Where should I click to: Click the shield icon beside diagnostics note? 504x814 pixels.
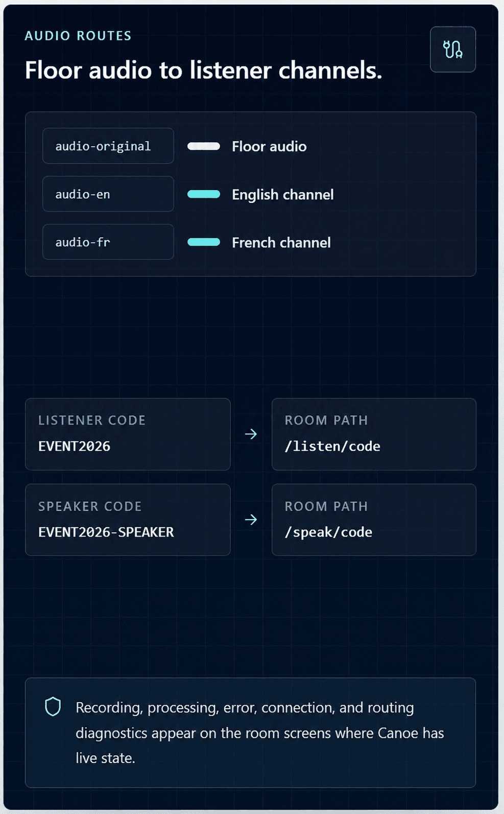53,707
